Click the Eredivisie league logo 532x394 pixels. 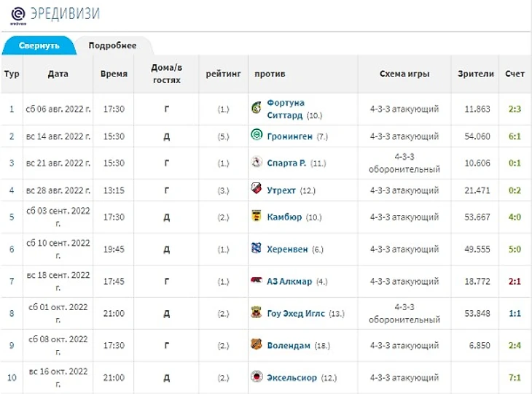[17, 15]
